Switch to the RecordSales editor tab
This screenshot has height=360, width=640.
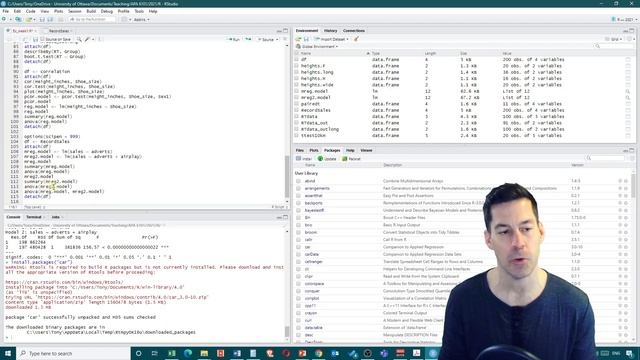pyautogui.click(x=59, y=31)
